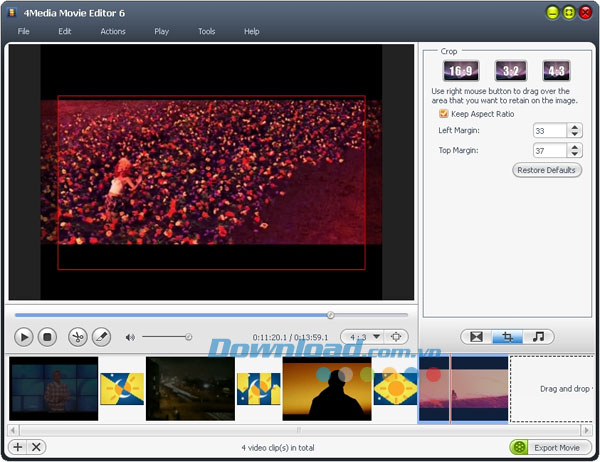Click the effects brush icon
The image size is (600, 462).
(101, 337)
